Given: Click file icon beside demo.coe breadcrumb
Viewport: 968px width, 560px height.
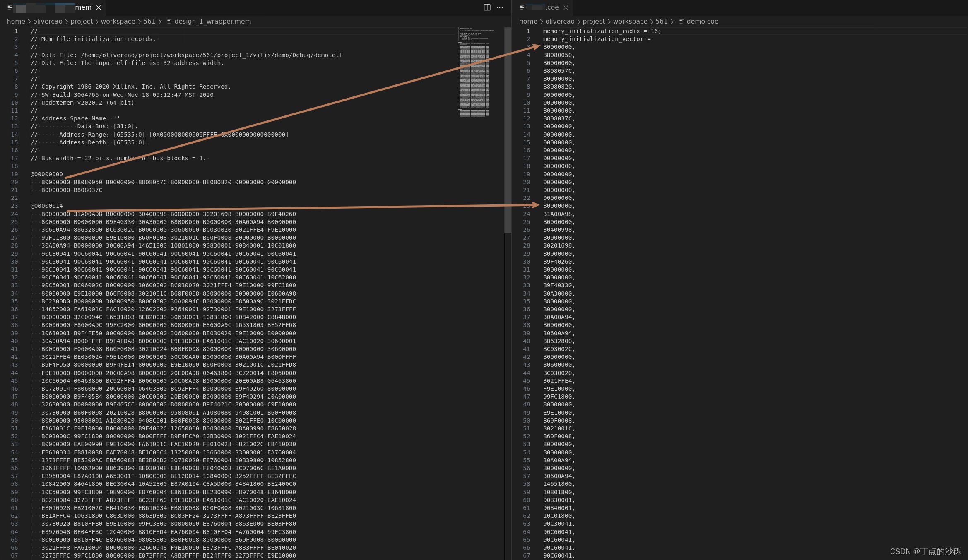Looking at the screenshot, I should 681,22.
